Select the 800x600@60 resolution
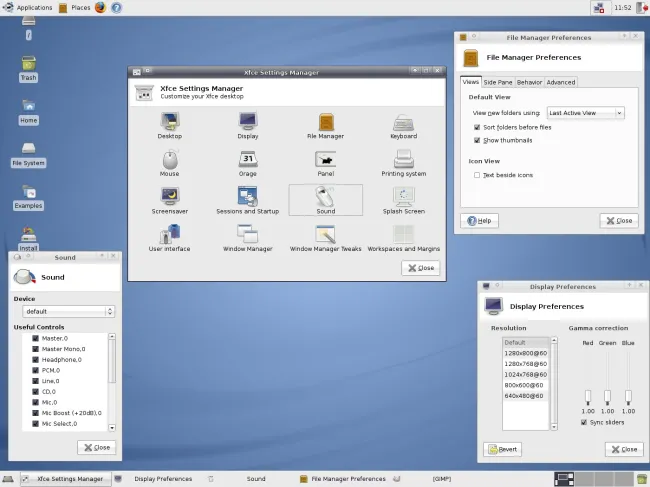This screenshot has width=650, height=487. pos(526,385)
